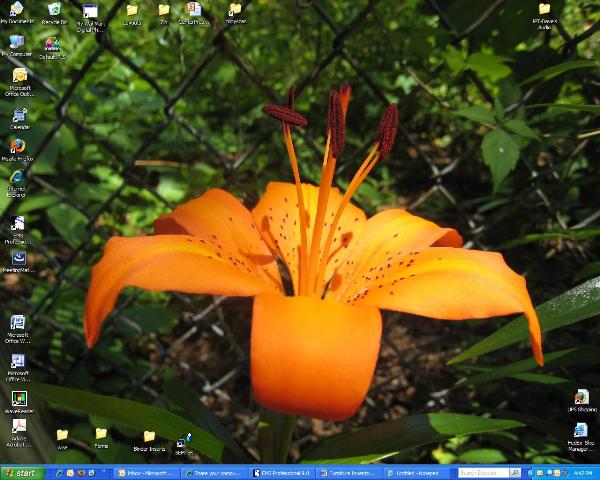
Task: Click the Search Desktop input field
Action: tap(484, 473)
